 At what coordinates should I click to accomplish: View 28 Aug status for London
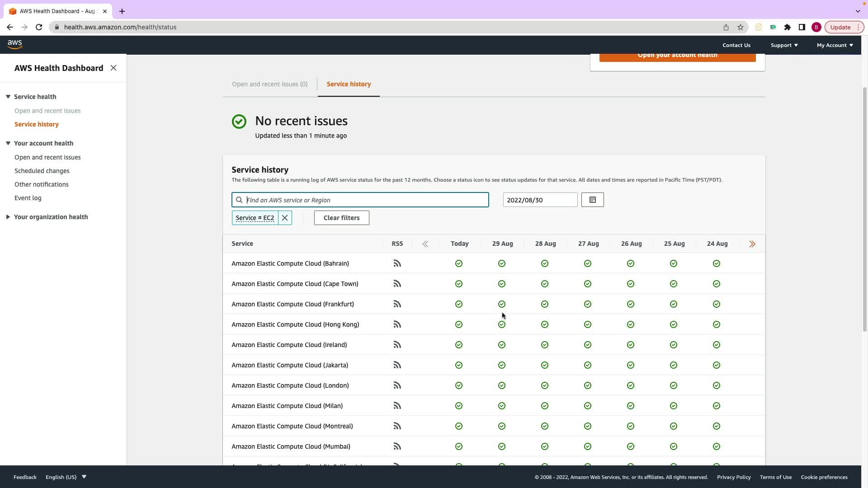[x=545, y=385]
